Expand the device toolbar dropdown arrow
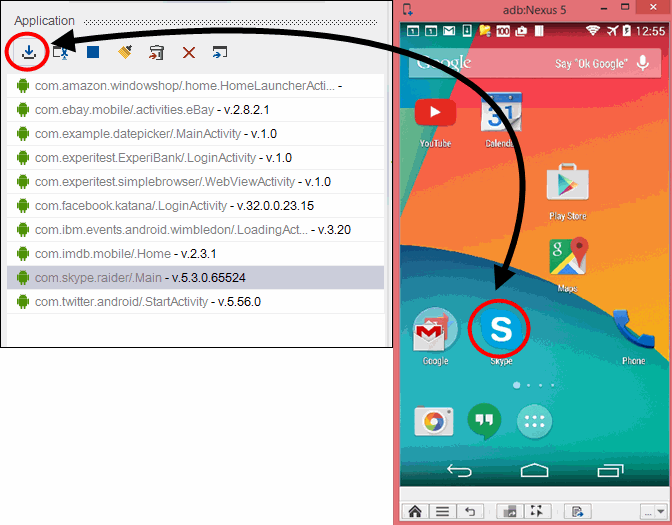The width and height of the screenshot is (672, 525). [661, 512]
